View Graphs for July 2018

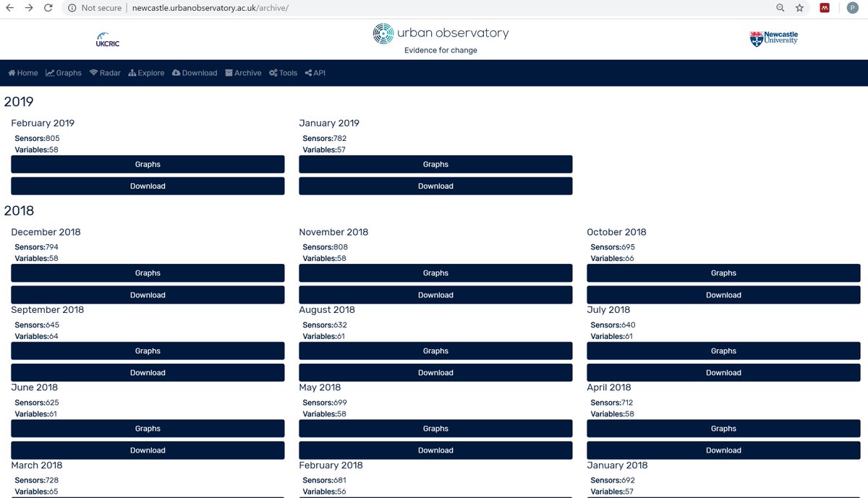(723, 351)
